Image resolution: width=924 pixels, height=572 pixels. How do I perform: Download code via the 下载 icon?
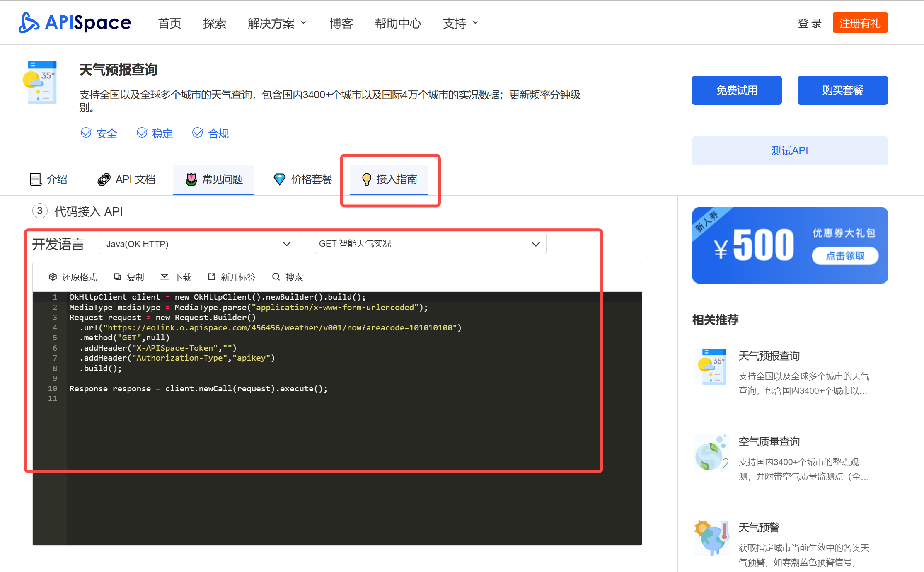point(165,276)
